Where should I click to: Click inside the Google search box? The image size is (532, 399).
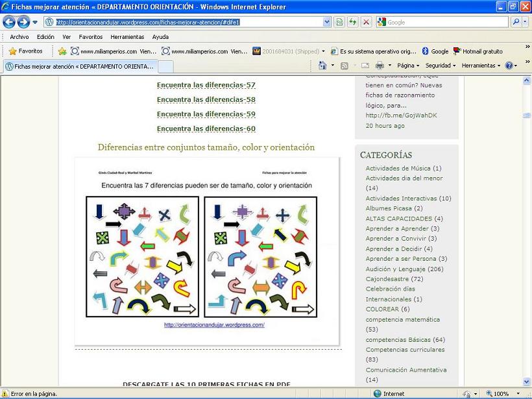coord(447,23)
